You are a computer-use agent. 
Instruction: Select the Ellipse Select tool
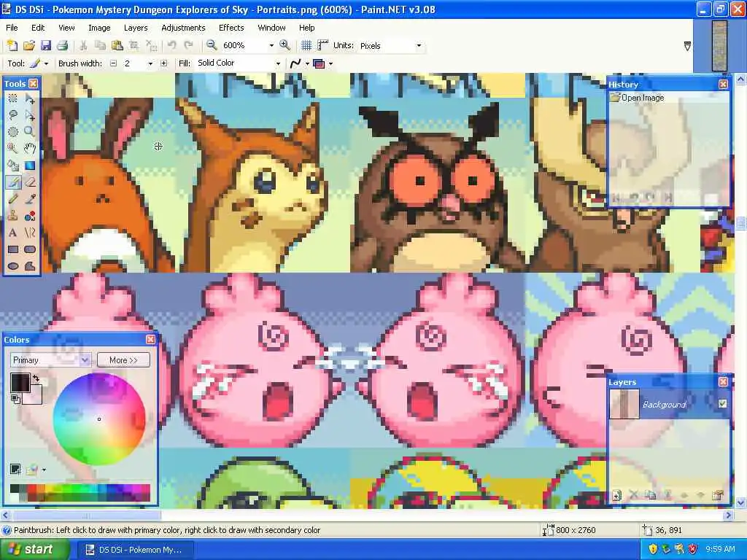tap(13, 131)
